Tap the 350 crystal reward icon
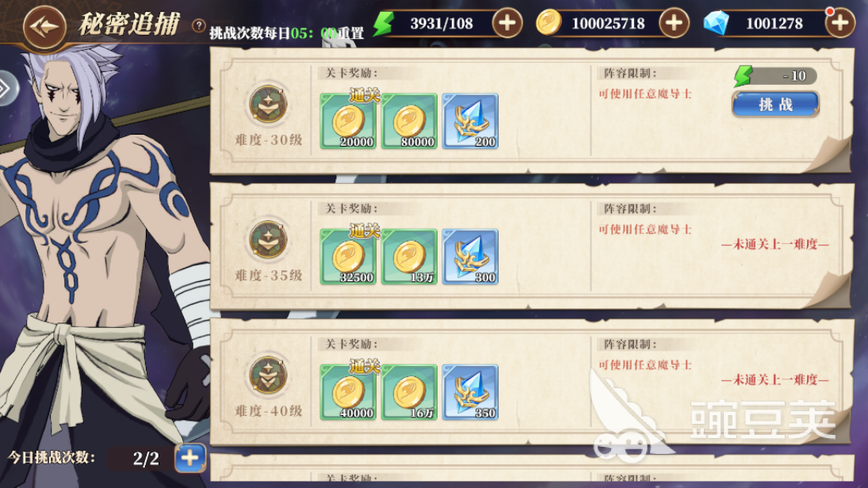 coord(470,392)
